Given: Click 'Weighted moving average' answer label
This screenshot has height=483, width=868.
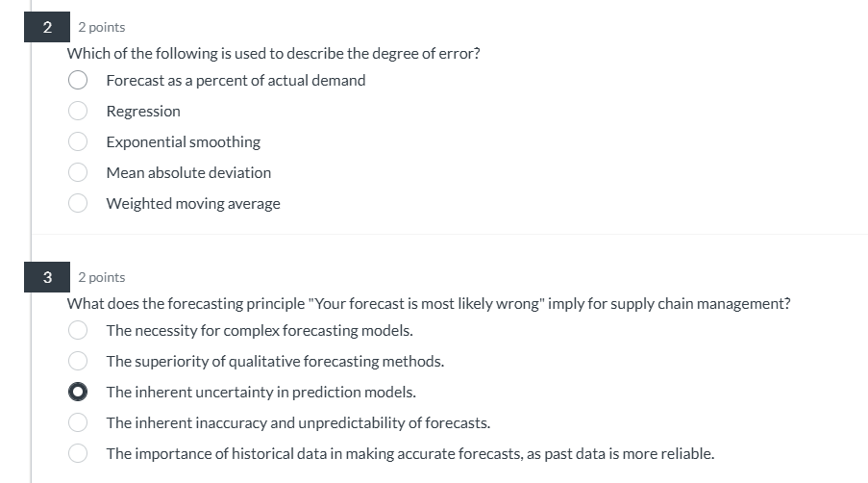Looking at the screenshot, I should [x=193, y=204].
